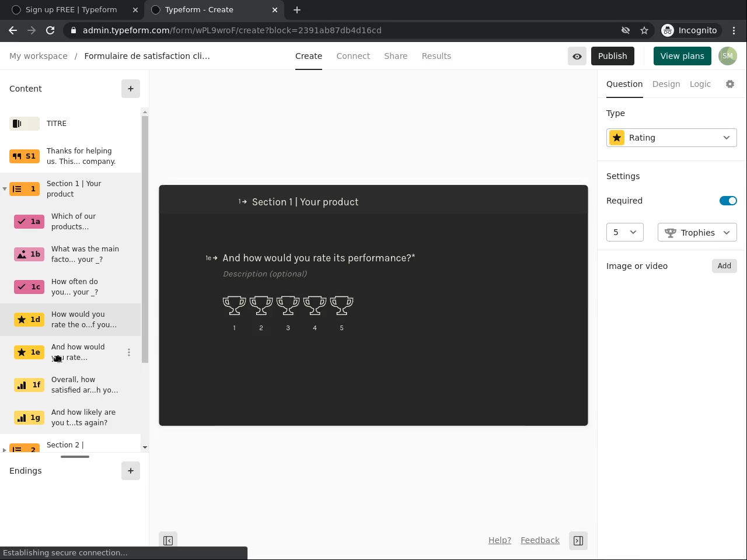Edit the question description field
Image resolution: width=747 pixels, height=560 pixels.
[265, 274]
